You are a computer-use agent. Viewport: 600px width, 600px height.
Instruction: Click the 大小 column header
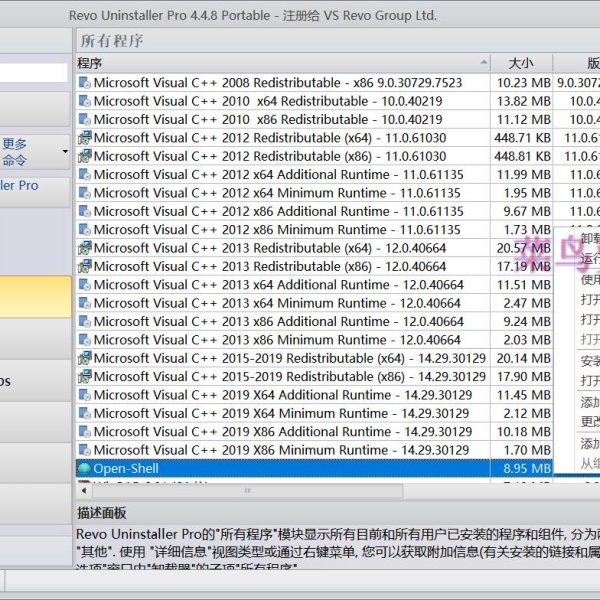pos(521,63)
